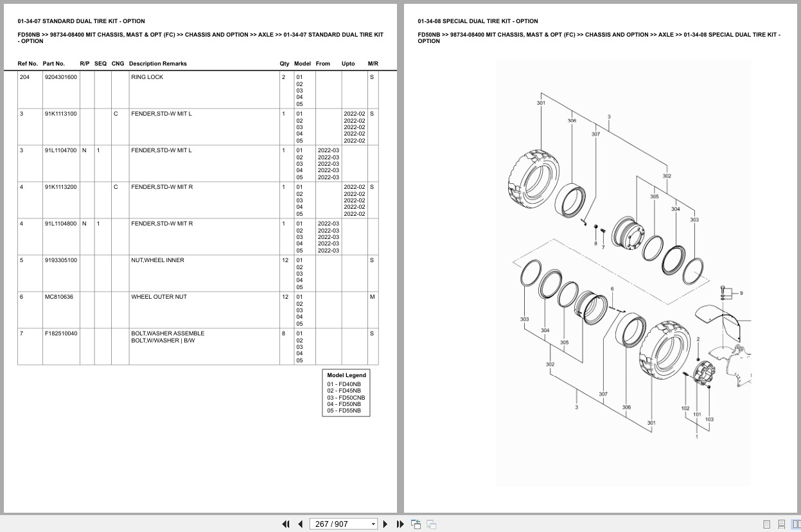Click 01-34-08 SPECIAL DUAL TIRE KIT heading
This screenshot has width=801, height=532.
click(478, 21)
